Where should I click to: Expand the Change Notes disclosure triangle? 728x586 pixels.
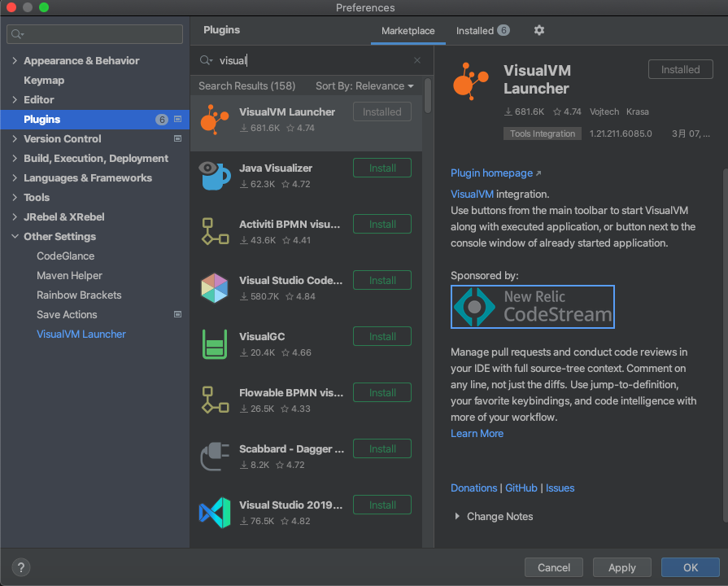(x=457, y=516)
